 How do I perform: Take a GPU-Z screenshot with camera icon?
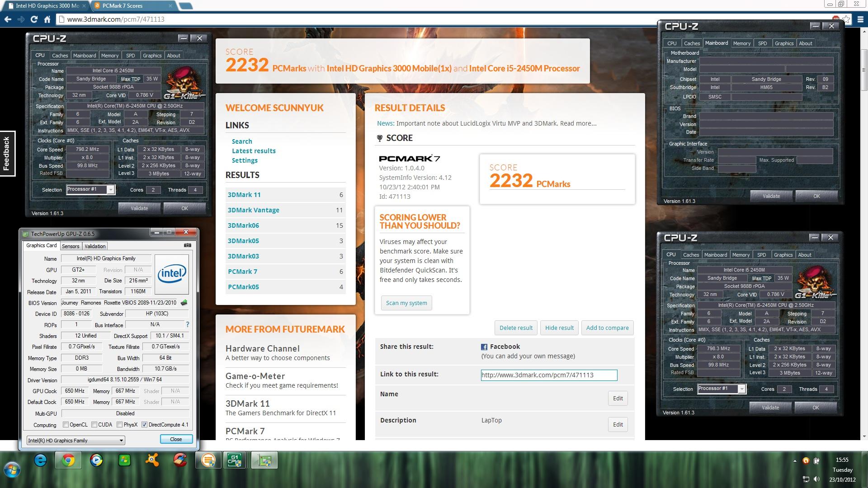point(187,245)
